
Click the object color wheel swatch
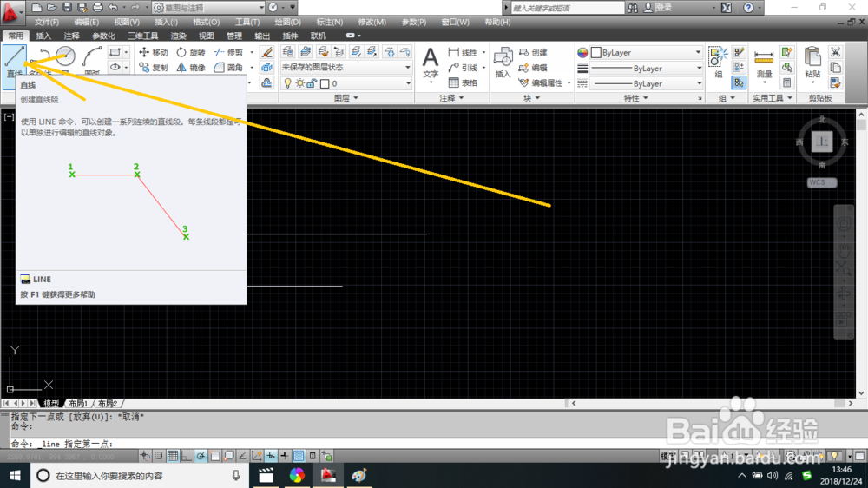coord(582,52)
